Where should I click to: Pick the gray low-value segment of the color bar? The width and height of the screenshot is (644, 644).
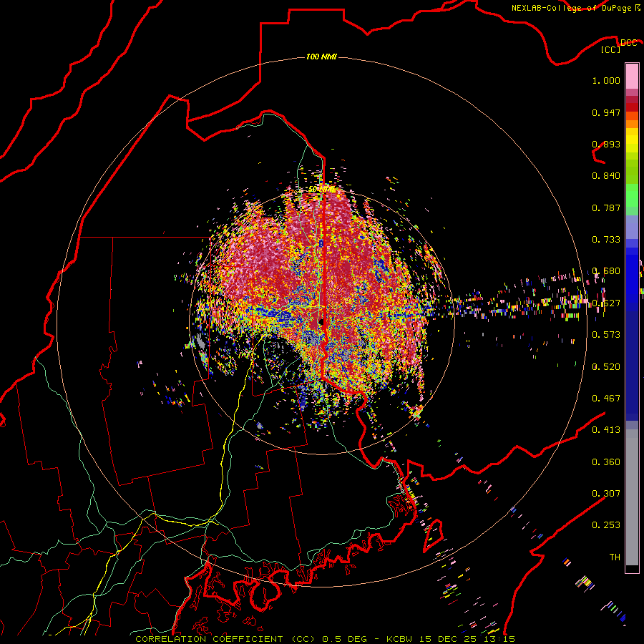pos(632,497)
